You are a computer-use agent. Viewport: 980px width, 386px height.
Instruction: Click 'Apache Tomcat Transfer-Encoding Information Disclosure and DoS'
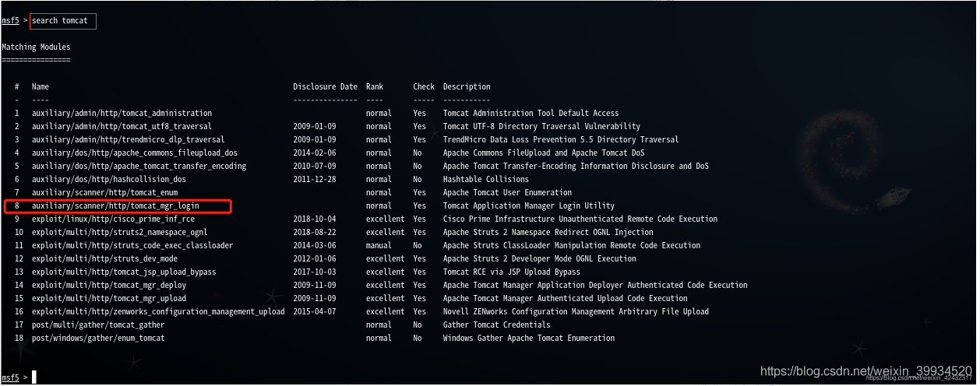[576, 166]
